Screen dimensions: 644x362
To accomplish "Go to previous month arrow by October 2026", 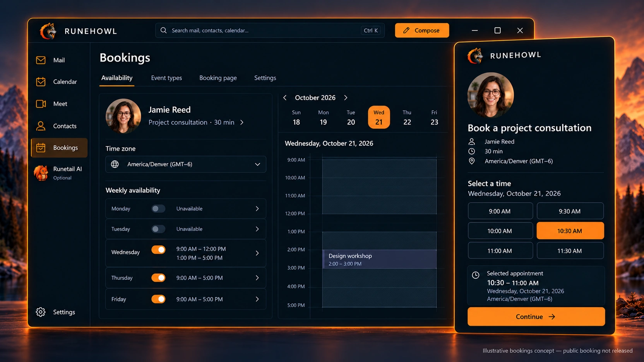I will 285,98.
